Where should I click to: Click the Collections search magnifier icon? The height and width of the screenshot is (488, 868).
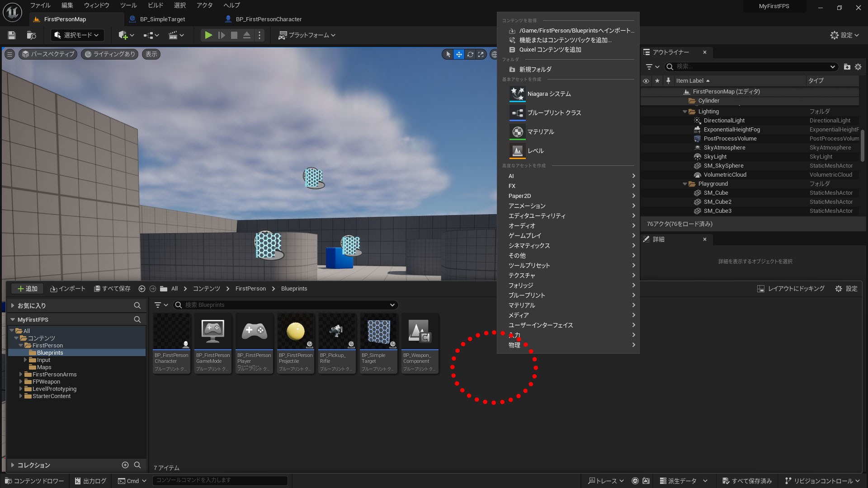[x=137, y=465]
